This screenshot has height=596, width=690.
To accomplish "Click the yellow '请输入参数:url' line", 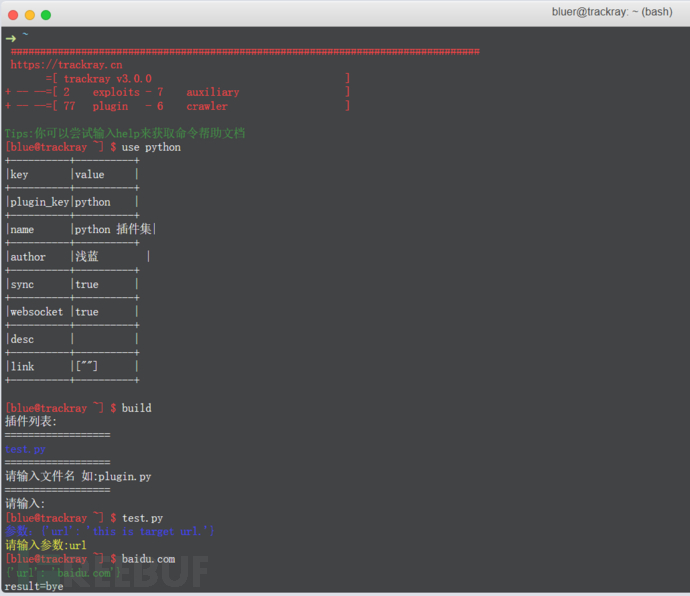I will pos(46,545).
